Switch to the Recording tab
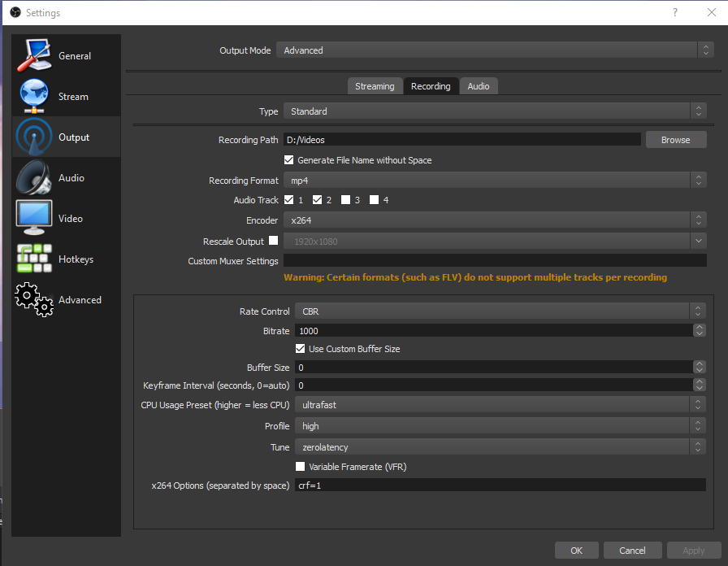The width and height of the screenshot is (728, 566). [x=431, y=86]
